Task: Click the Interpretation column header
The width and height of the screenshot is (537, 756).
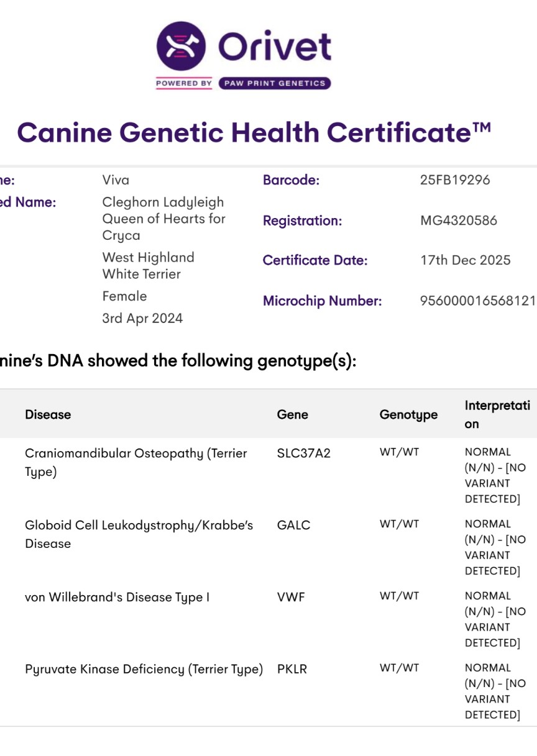Action: click(497, 414)
